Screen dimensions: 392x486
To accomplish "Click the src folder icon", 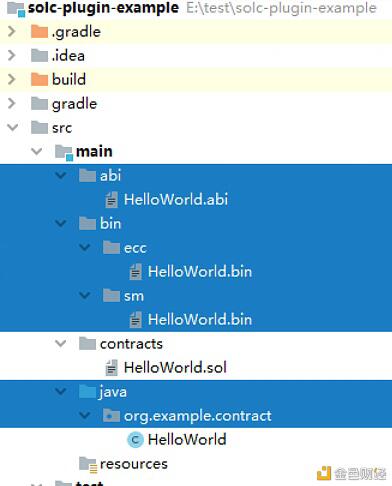I will (39, 127).
